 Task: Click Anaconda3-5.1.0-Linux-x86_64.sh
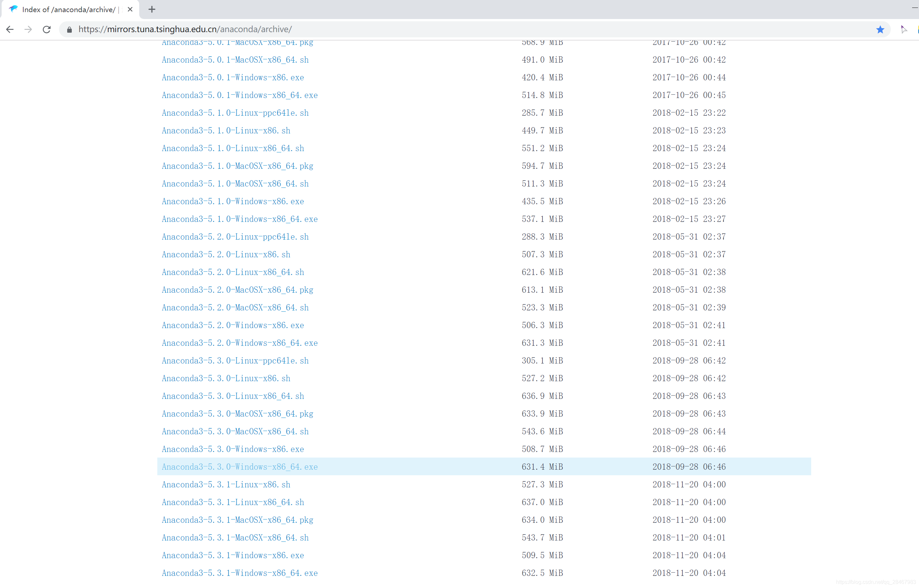coord(233,148)
